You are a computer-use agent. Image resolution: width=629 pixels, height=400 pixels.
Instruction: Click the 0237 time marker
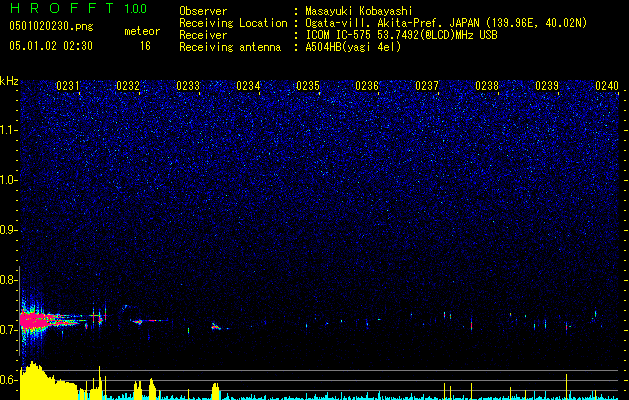pos(427,86)
